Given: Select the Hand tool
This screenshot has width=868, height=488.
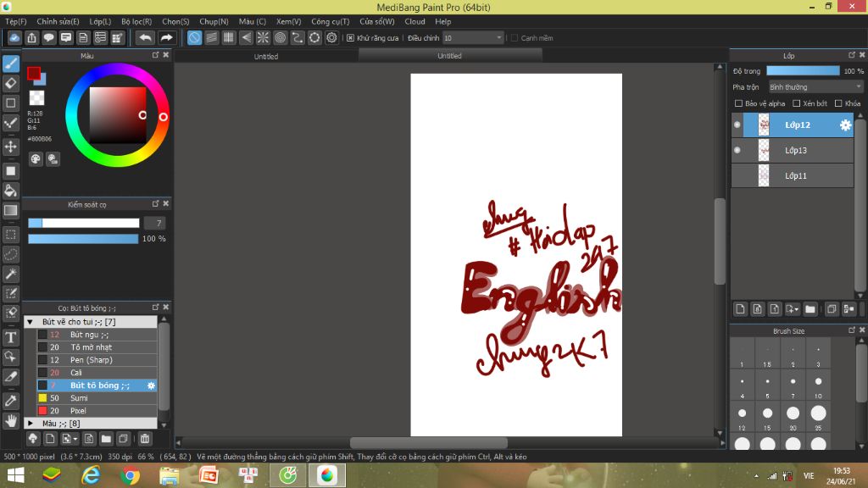Looking at the screenshot, I should tap(10, 420).
